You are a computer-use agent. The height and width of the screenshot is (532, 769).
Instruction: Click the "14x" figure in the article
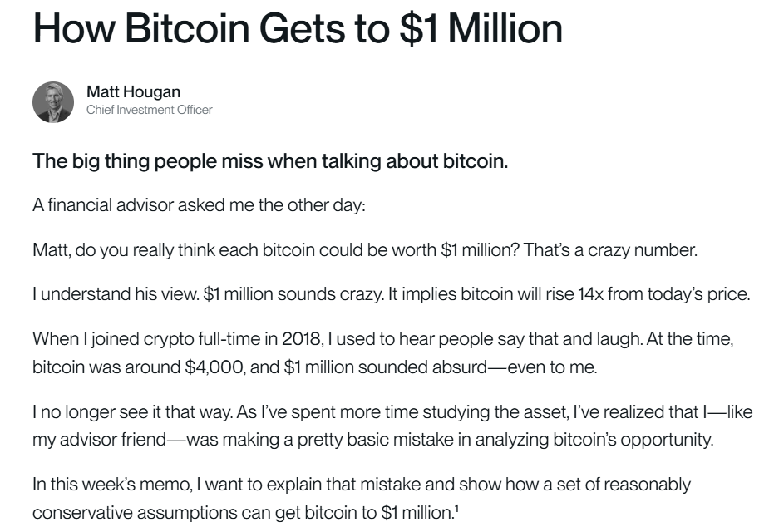(x=579, y=295)
